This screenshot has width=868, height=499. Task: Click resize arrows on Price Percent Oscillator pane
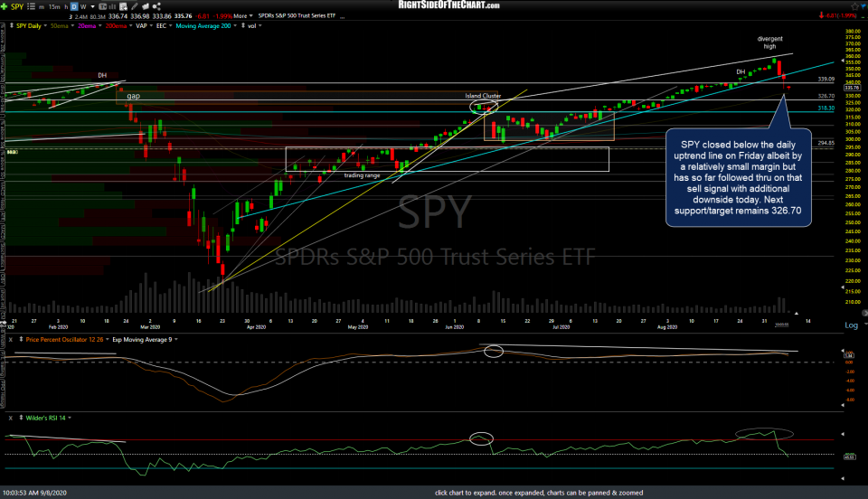pos(21,339)
